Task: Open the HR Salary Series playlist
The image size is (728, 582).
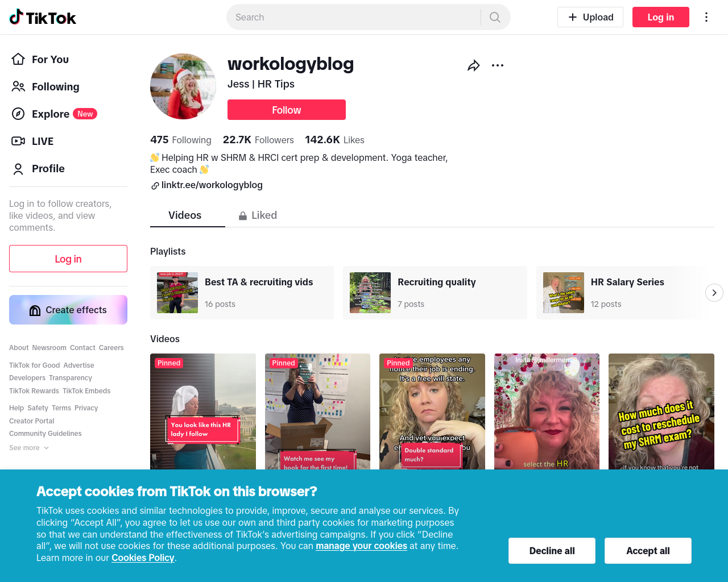Action: [x=623, y=293]
